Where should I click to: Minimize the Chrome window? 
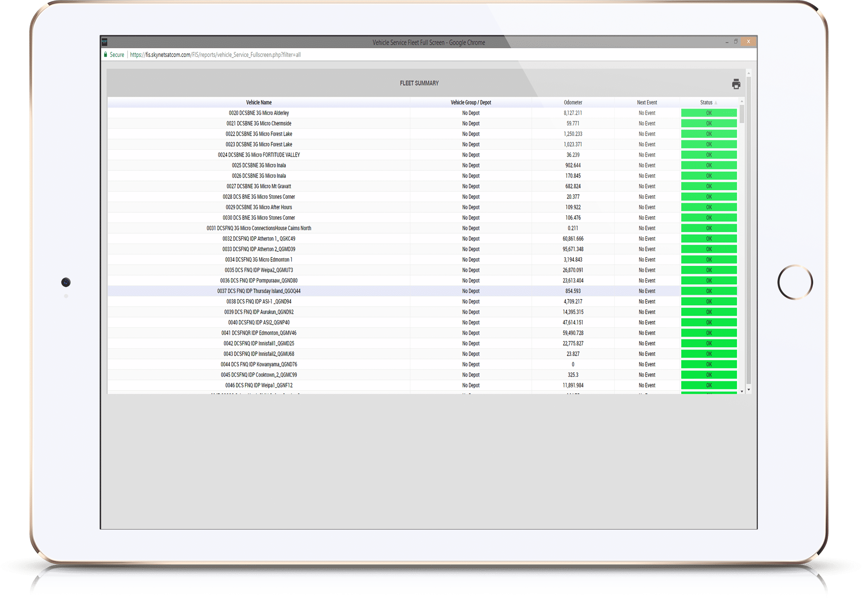tap(727, 42)
